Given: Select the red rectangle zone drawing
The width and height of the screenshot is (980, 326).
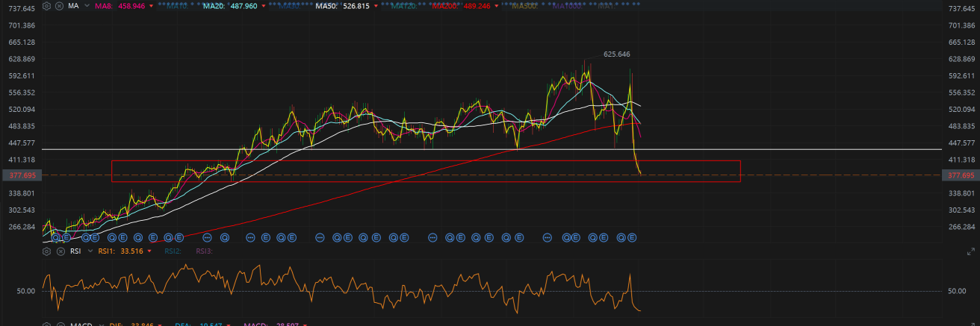Looking at the screenshot, I should [426, 171].
